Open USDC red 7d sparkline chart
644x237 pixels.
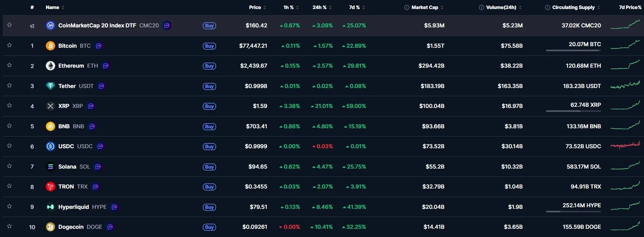(x=625, y=145)
